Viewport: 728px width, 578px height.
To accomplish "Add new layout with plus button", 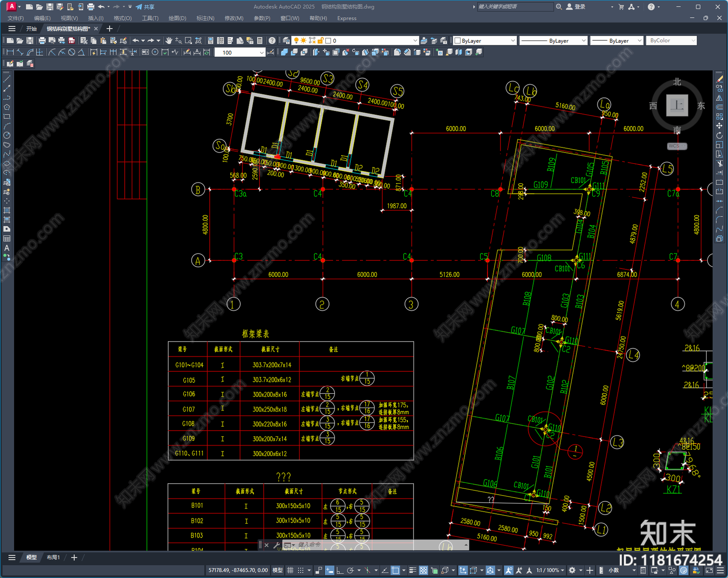I will 74,558.
